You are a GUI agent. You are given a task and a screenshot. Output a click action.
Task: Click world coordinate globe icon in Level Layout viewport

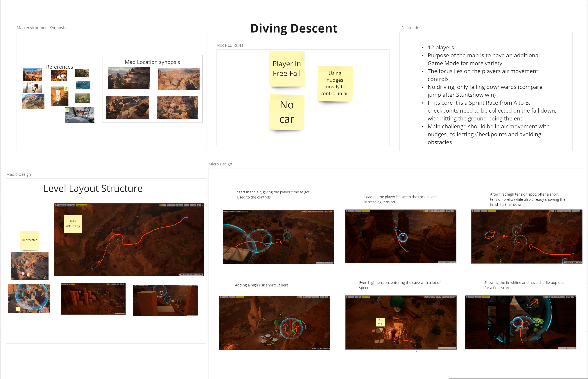168,205
